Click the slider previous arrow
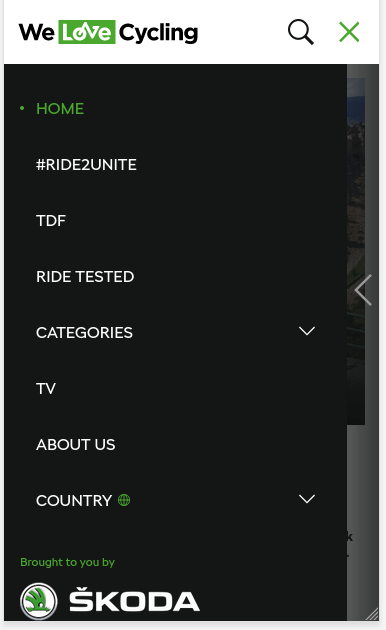This screenshot has height=630, width=386. [364, 290]
